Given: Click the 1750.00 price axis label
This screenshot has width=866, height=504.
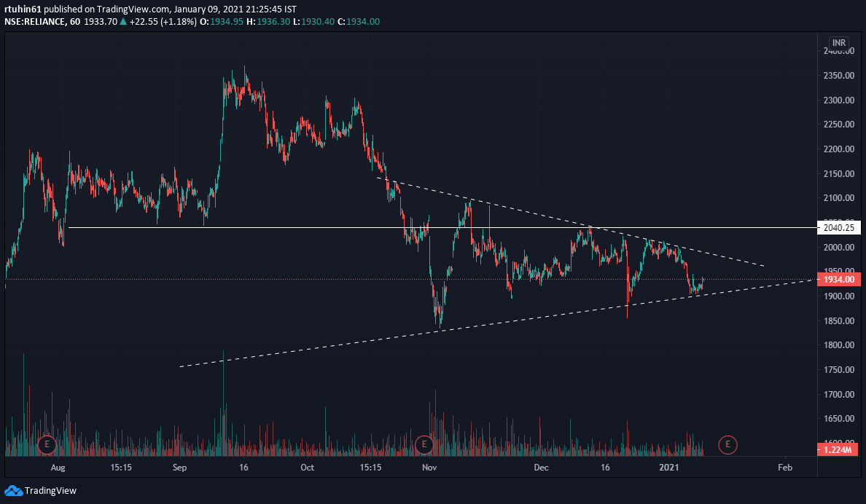Looking at the screenshot, I should click(838, 370).
